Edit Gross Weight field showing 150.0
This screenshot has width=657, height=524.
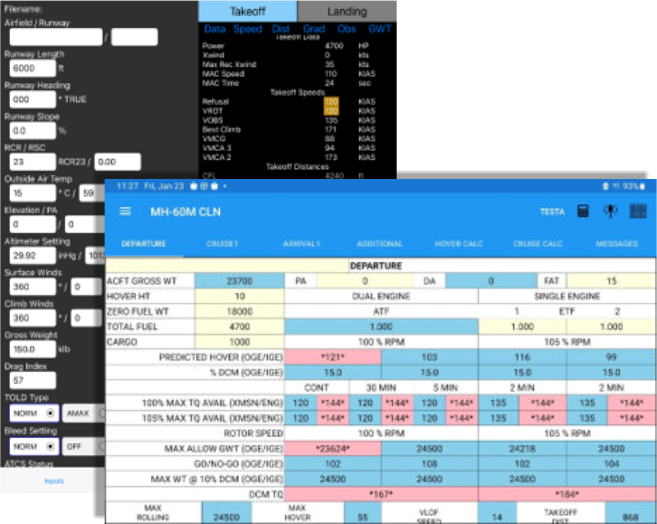pos(33,349)
